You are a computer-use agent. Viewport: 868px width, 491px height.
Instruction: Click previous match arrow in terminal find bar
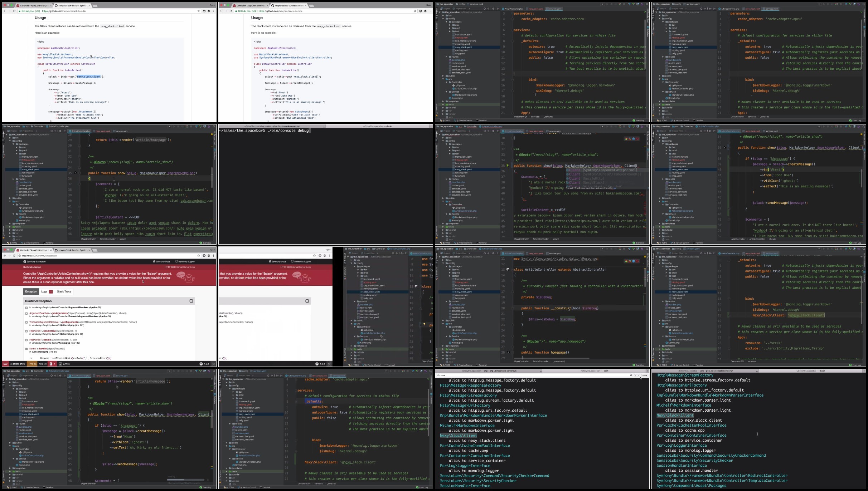point(635,375)
